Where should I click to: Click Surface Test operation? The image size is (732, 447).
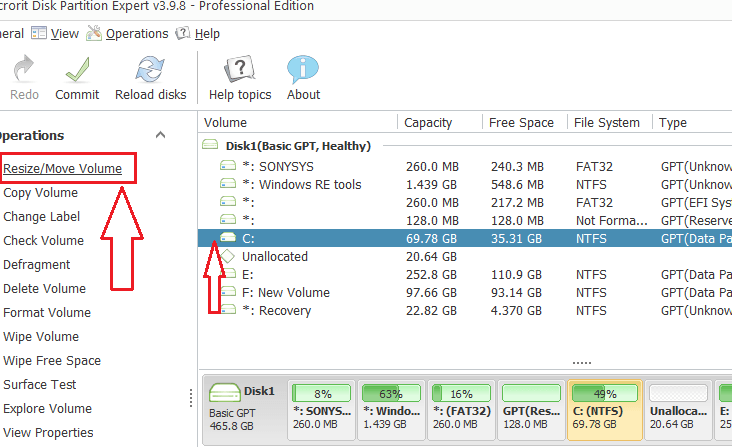pos(40,384)
